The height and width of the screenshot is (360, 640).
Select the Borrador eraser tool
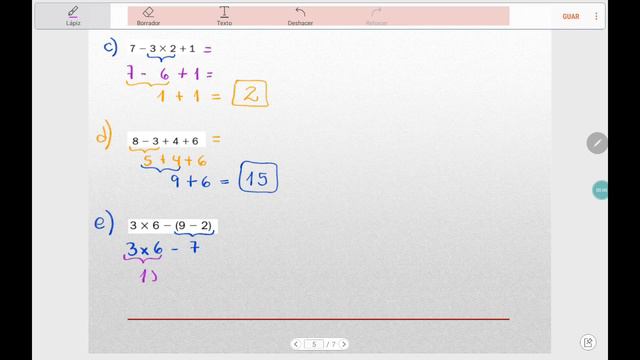tap(148, 16)
